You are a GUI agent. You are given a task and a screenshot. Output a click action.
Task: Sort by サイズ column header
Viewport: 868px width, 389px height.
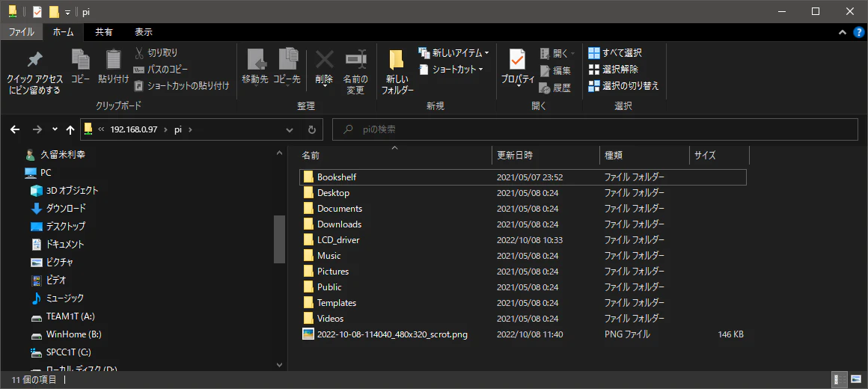720,156
